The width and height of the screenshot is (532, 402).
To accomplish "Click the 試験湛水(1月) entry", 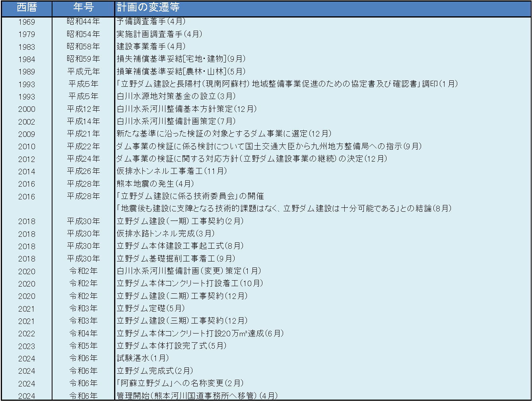I will click(143, 358).
